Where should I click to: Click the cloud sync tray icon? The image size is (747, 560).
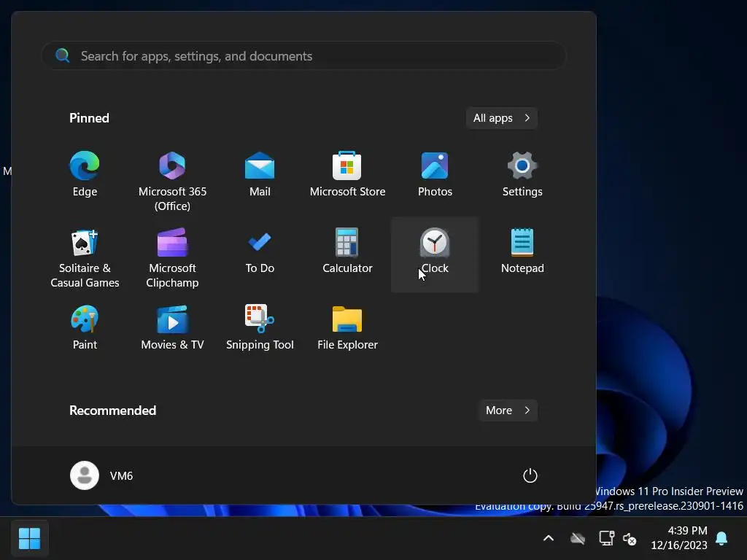pyautogui.click(x=578, y=539)
